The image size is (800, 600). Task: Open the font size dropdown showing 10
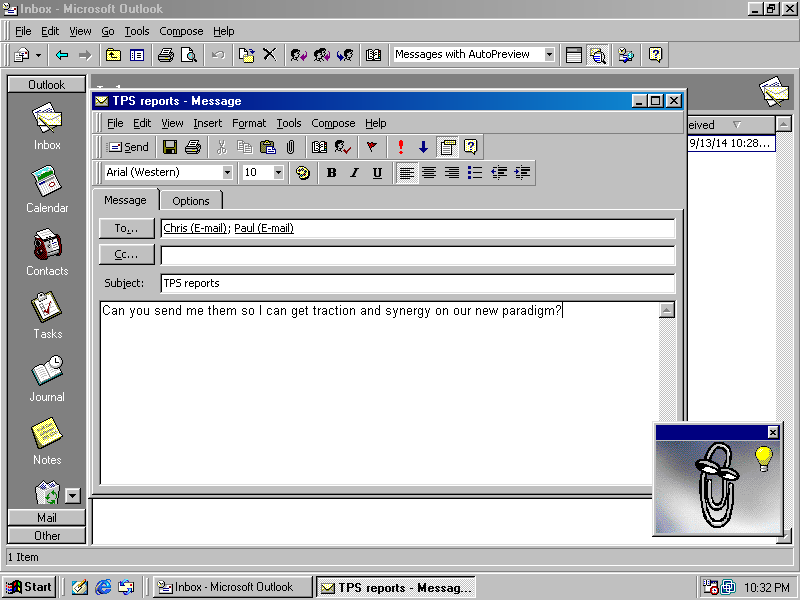click(x=279, y=173)
